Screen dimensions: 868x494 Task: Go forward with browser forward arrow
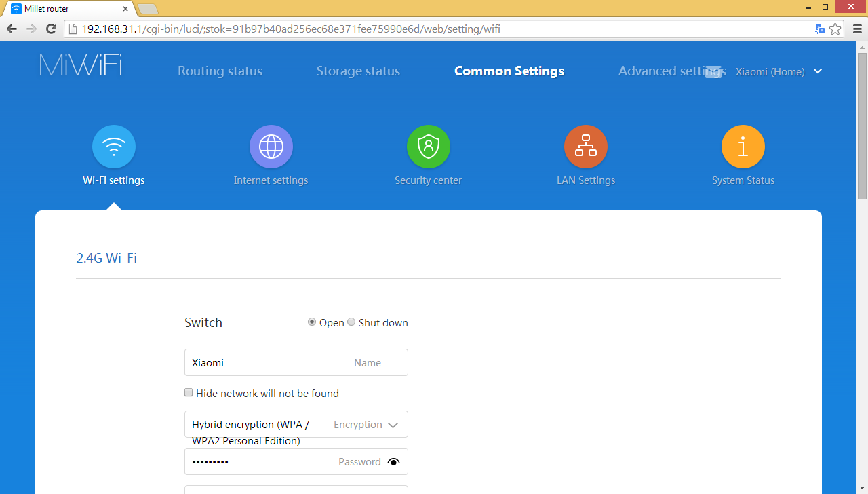pos(31,28)
